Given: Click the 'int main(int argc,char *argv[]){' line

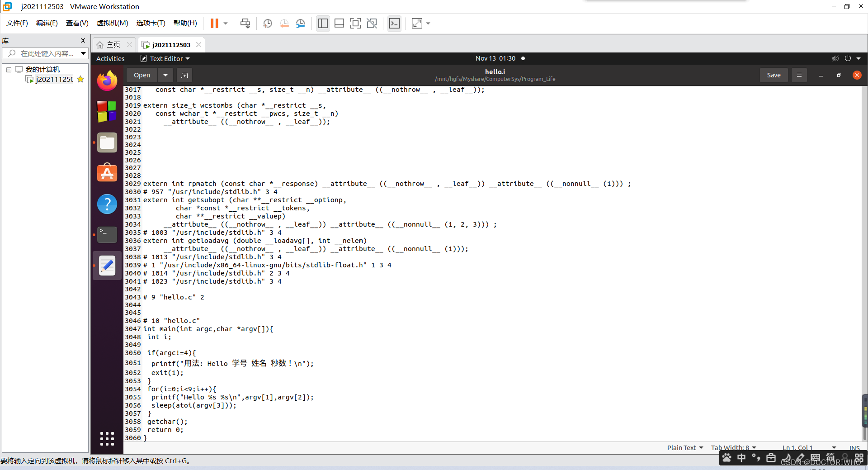Looking at the screenshot, I should pyautogui.click(x=208, y=329).
